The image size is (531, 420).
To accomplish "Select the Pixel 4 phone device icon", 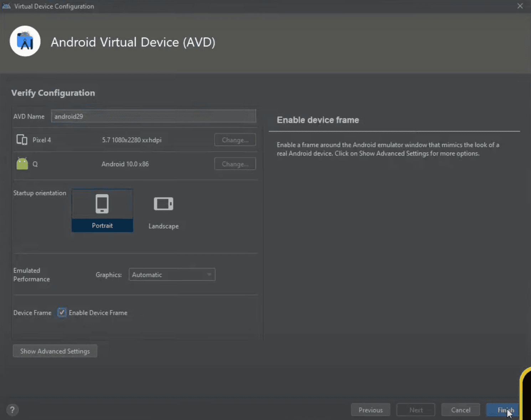I will click(x=21, y=140).
